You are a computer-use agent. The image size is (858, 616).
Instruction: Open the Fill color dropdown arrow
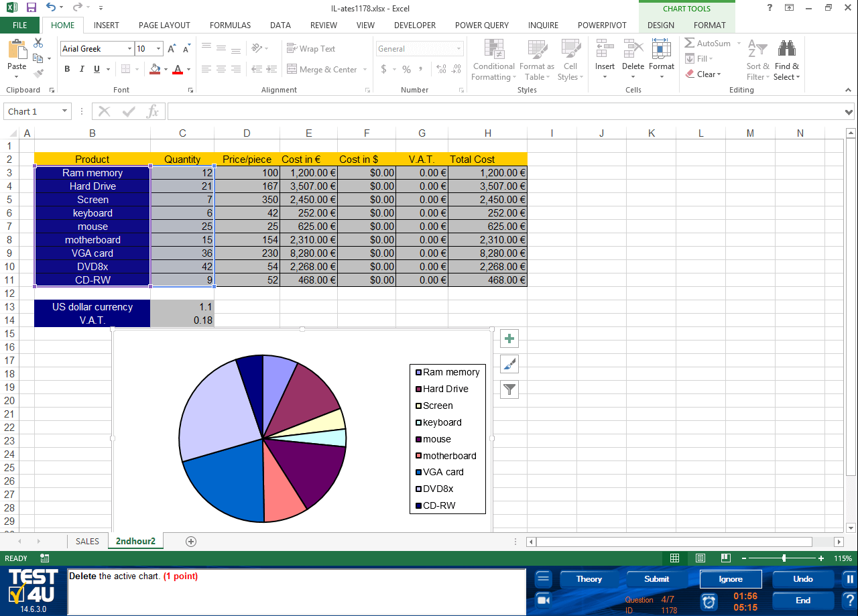[166, 69]
